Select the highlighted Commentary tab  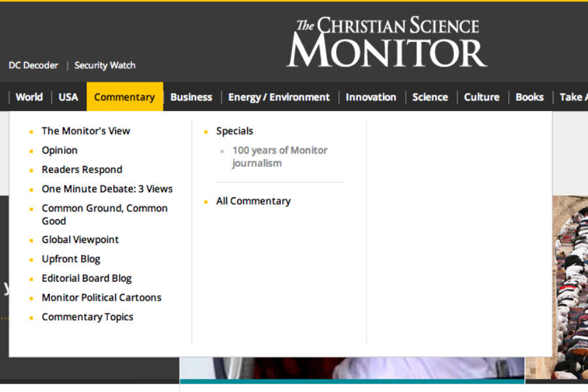[x=124, y=97]
